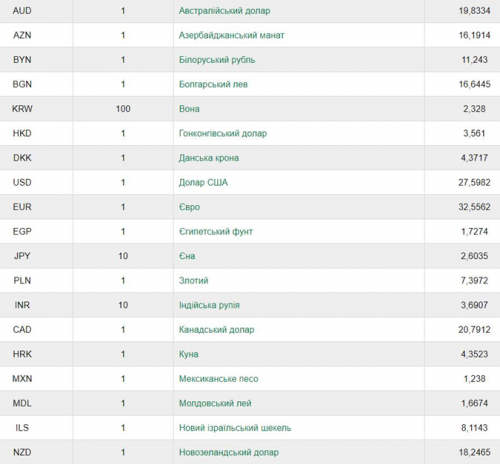500x464 pixels.
Task: Open the Гонконгівський долар link
Action: pyautogui.click(x=223, y=134)
